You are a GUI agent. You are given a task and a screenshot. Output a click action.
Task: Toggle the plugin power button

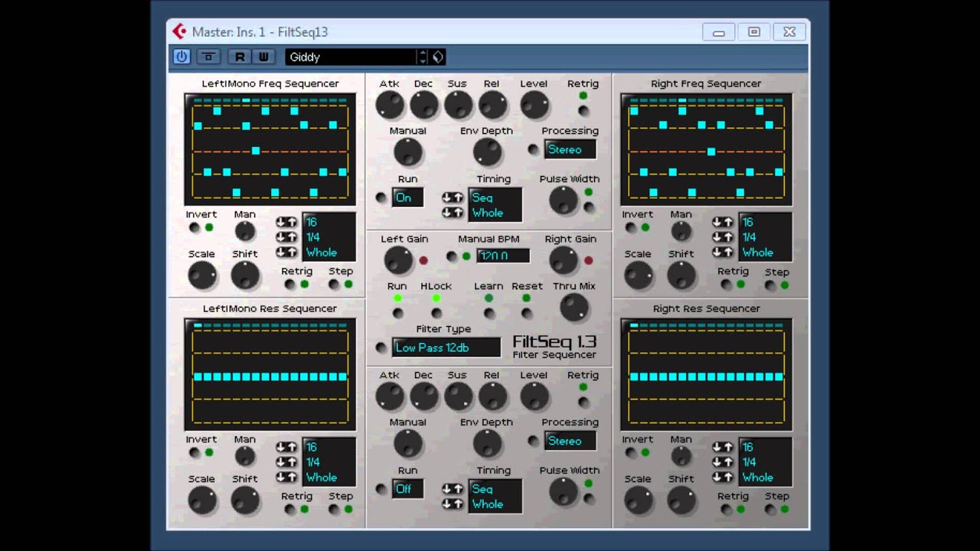181,57
